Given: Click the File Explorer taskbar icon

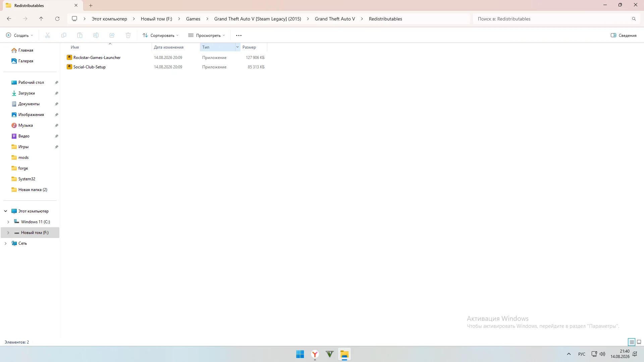Looking at the screenshot, I should 344,354.
